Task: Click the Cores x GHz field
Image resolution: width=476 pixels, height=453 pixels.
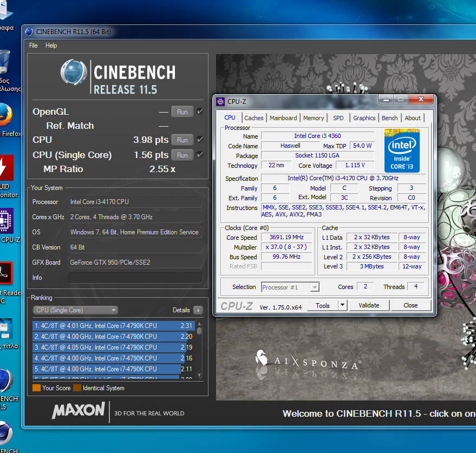Action: (x=135, y=217)
